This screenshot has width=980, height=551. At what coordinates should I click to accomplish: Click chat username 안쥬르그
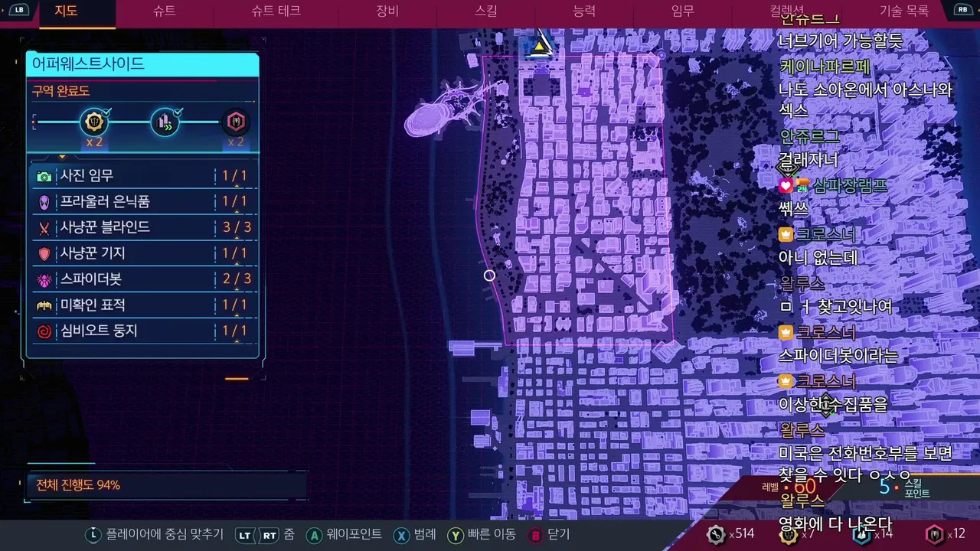[810, 137]
